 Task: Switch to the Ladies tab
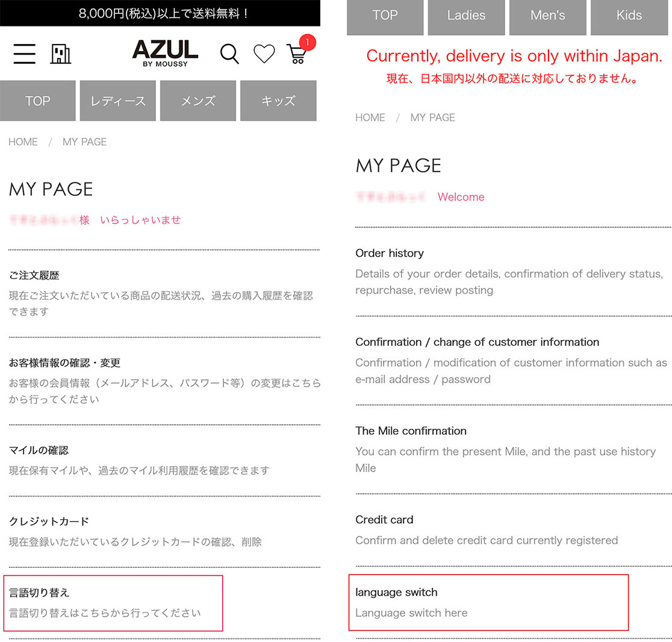pos(466,16)
